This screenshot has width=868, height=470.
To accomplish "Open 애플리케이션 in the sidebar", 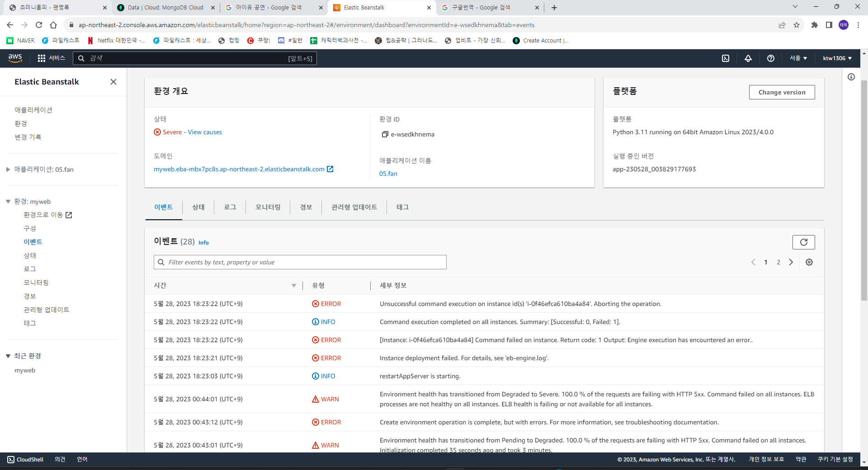I will (x=33, y=110).
